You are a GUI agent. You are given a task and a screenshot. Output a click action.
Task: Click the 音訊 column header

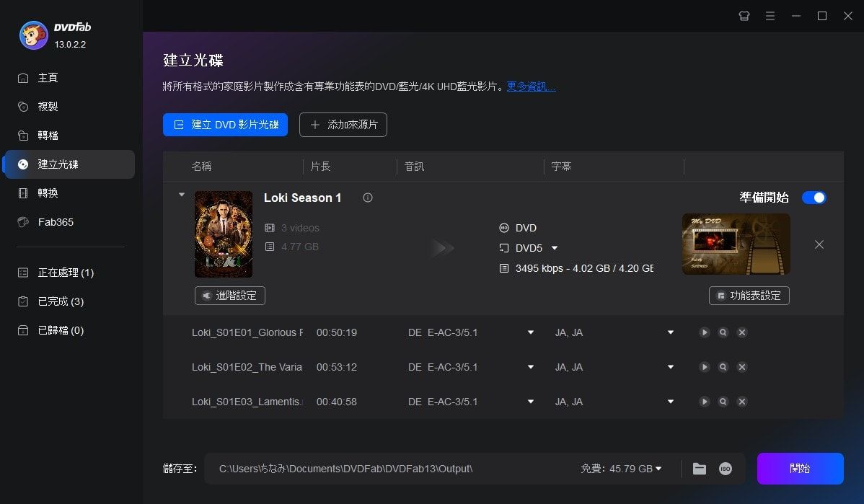pyautogui.click(x=415, y=167)
